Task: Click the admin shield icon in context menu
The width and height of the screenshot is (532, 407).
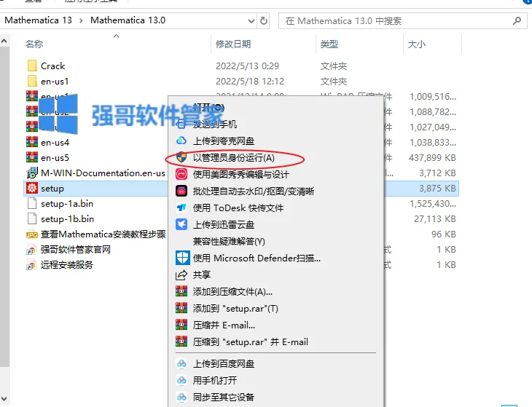Action: coord(181,157)
